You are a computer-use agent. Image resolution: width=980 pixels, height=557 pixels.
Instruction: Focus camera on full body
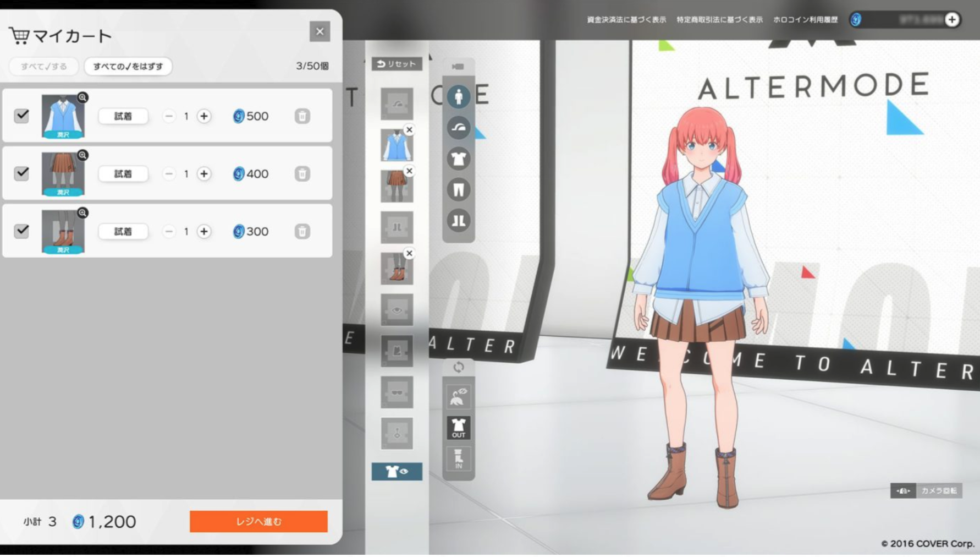[x=458, y=97]
